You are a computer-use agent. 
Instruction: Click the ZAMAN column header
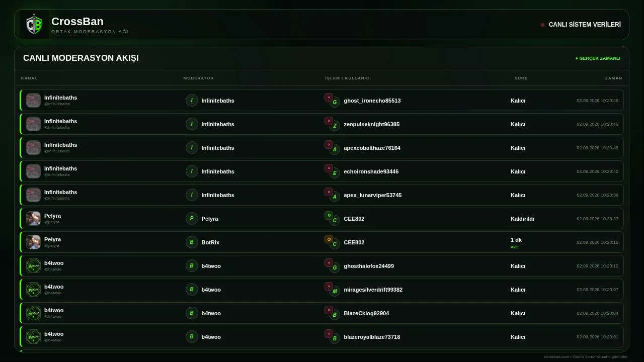pyautogui.click(x=613, y=78)
